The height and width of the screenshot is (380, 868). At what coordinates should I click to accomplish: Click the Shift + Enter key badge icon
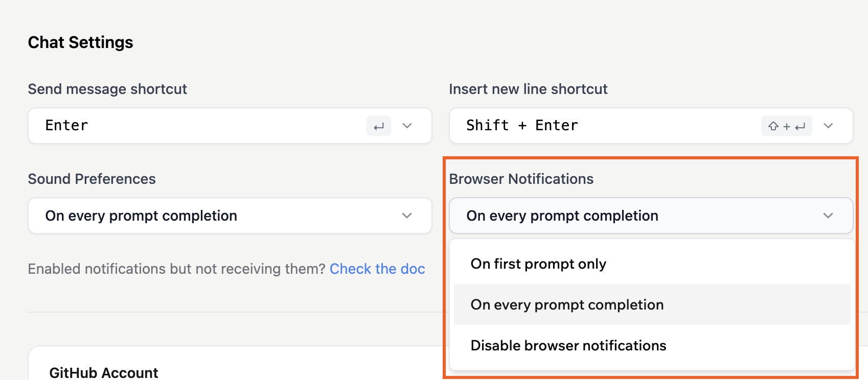pos(786,126)
